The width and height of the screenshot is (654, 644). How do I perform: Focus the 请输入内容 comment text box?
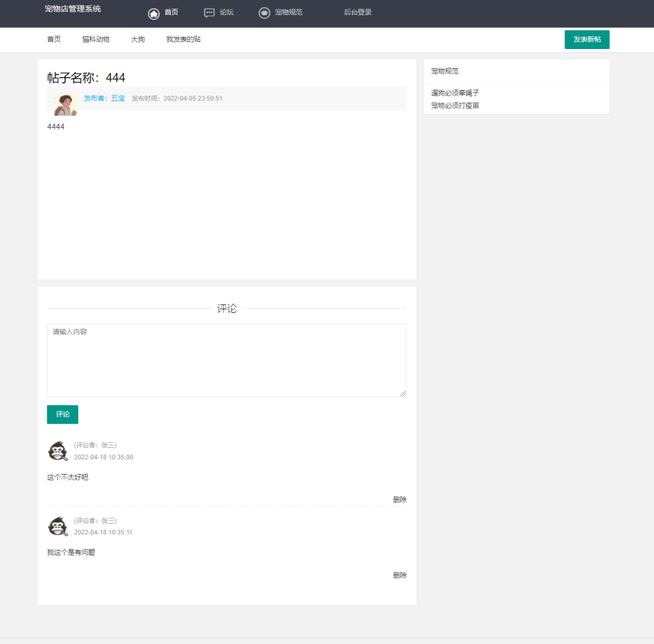pyautogui.click(x=226, y=360)
